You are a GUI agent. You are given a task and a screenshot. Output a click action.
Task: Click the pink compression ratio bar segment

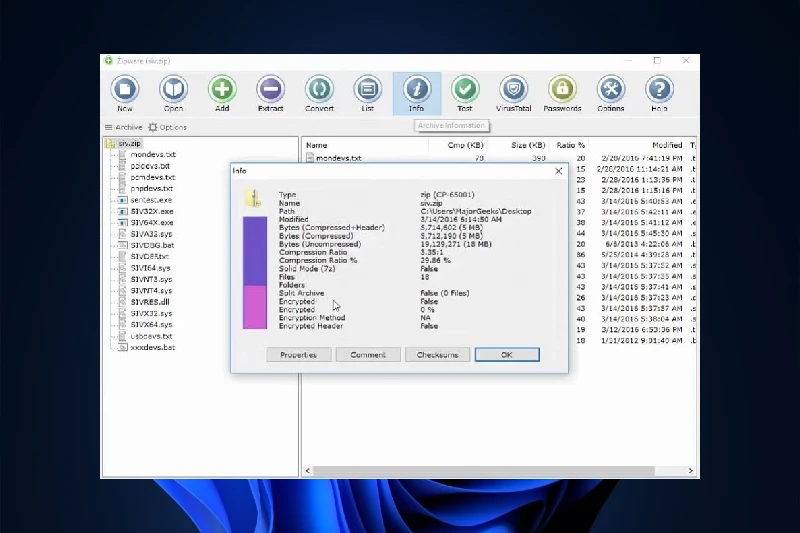tap(255, 307)
